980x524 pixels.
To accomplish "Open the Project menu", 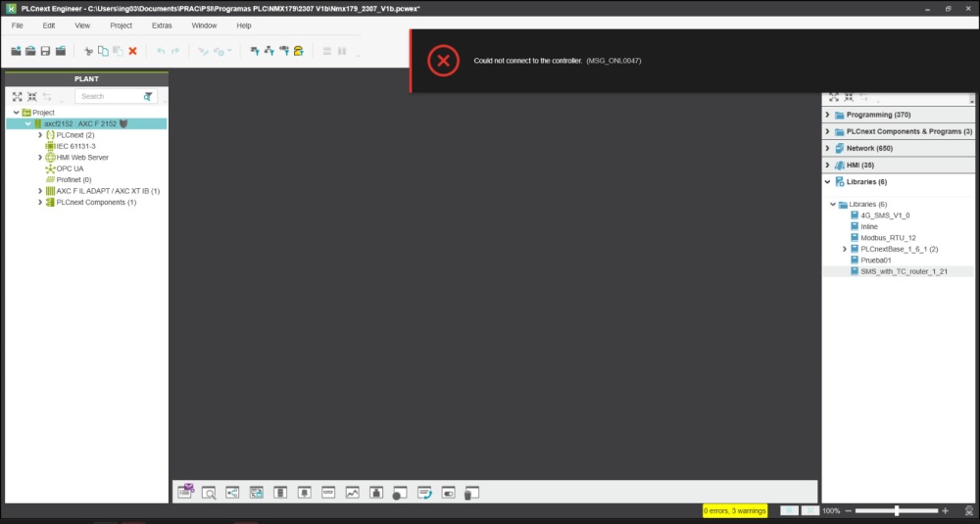I will point(121,24).
